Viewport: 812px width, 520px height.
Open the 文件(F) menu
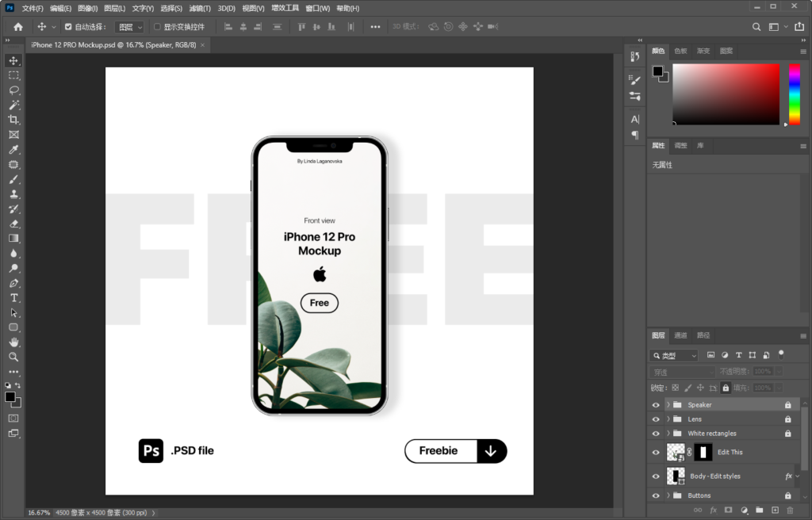tap(33, 8)
